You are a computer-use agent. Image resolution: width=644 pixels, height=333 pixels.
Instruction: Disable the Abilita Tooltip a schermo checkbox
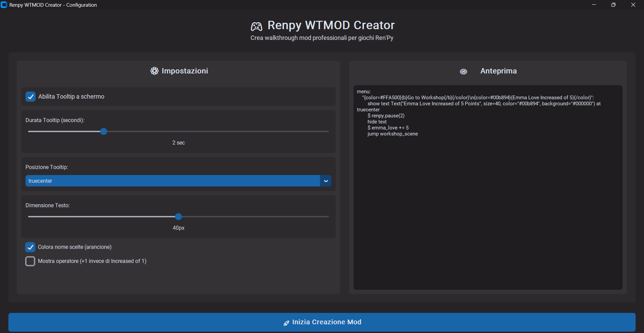[x=31, y=97]
